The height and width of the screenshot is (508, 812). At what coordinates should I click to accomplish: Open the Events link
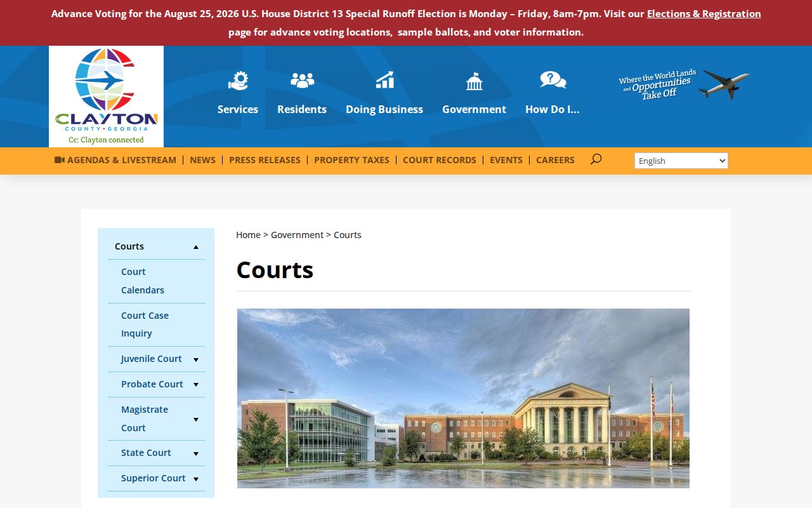[506, 160]
